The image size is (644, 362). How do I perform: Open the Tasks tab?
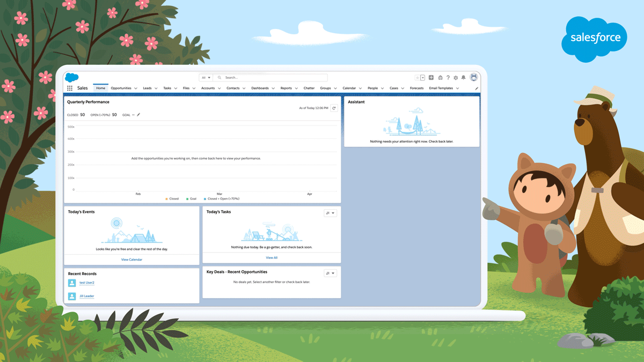[167, 88]
